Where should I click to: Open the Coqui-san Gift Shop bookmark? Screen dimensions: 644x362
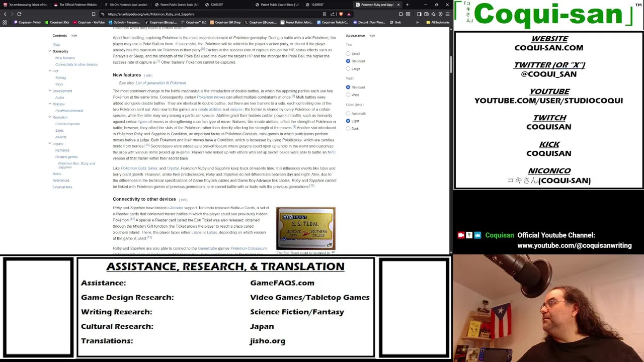(225, 22)
